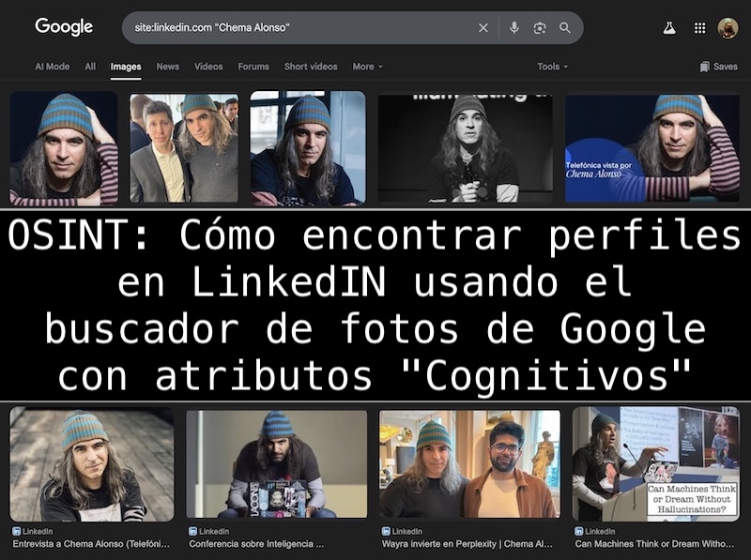751x560 pixels.
Task: Click LinkedIn source icon under the Wayra image
Action: point(386,531)
